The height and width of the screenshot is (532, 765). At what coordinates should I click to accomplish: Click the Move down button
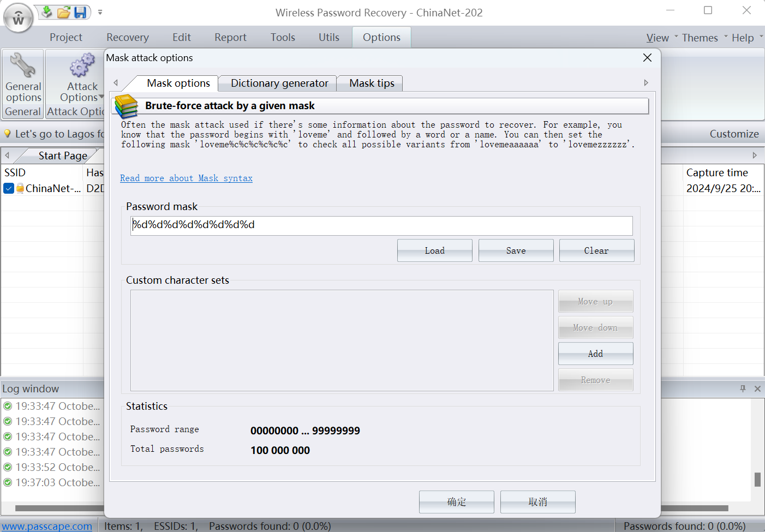595,327
